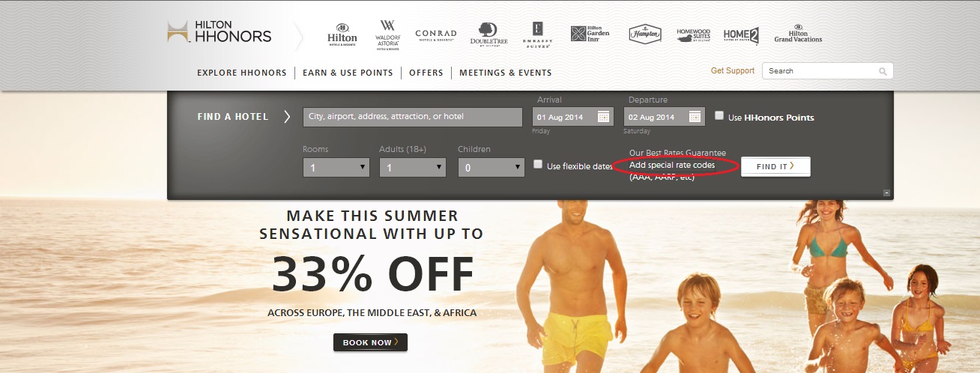Expand the Rooms dropdown
This screenshot has height=373, width=980.
click(x=336, y=168)
